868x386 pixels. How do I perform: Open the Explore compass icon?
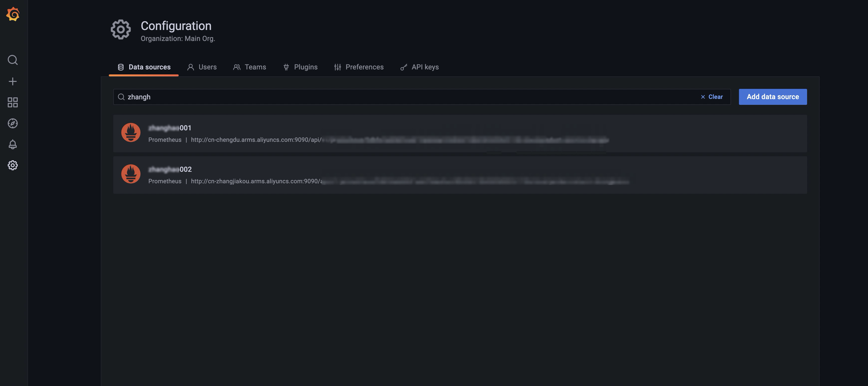[x=13, y=123]
